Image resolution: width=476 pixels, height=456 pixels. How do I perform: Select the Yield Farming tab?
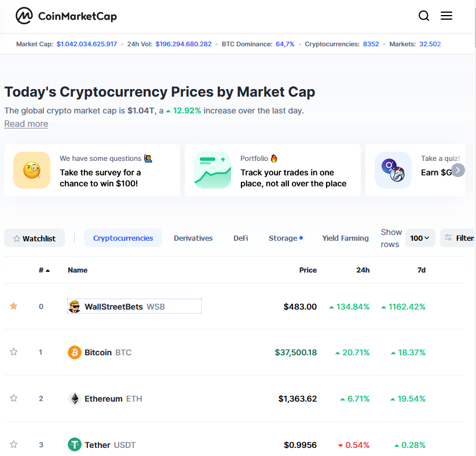345,238
